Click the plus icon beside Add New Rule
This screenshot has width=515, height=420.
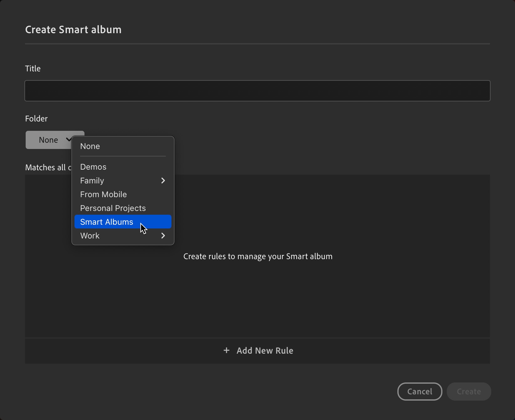point(226,351)
